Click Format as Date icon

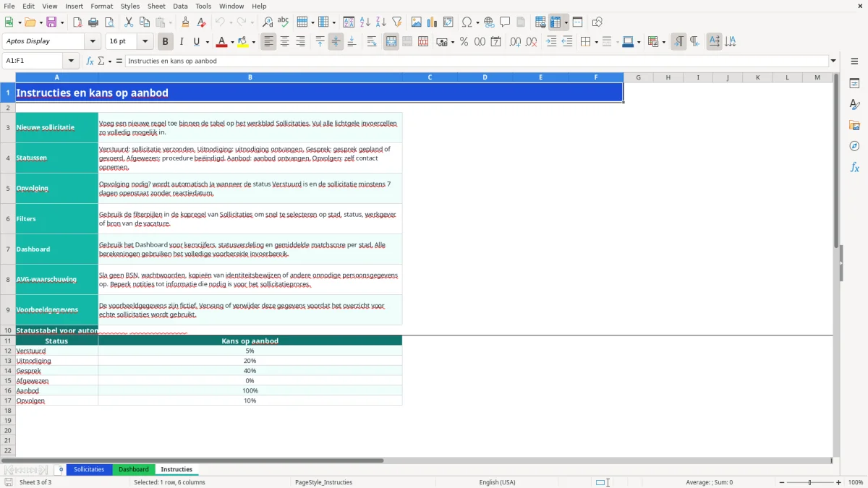pyautogui.click(x=496, y=42)
